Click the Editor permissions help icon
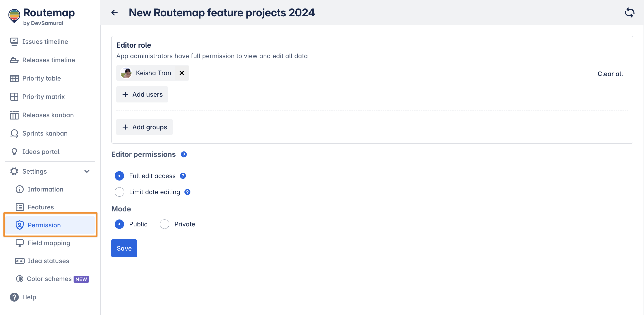 point(184,154)
